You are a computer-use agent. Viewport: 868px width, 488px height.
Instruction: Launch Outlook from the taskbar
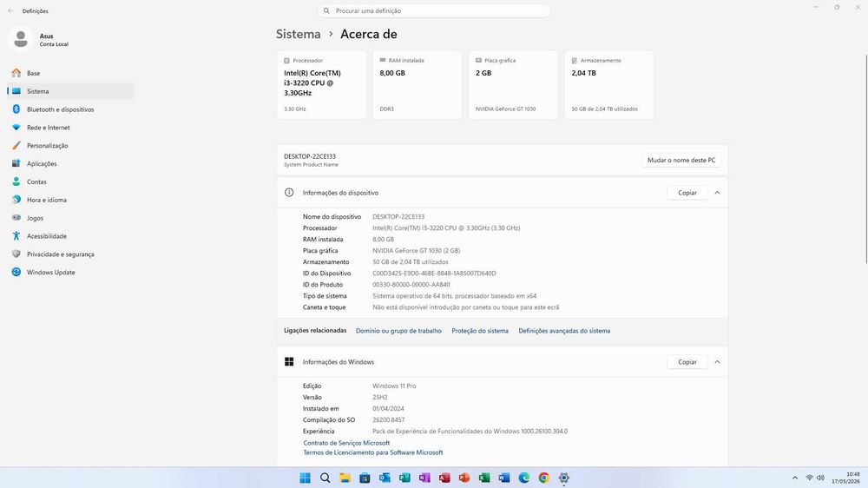385,478
